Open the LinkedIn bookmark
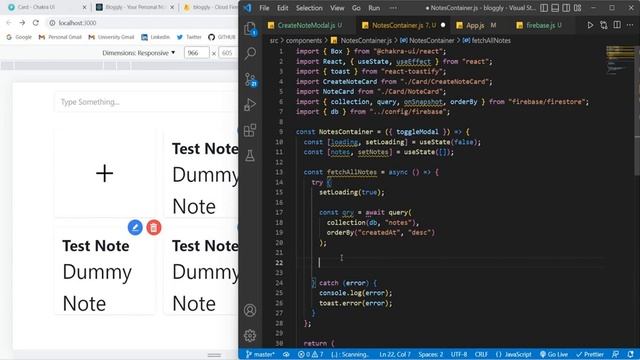Image resolution: width=640 pixels, height=360 pixels. point(155,37)
